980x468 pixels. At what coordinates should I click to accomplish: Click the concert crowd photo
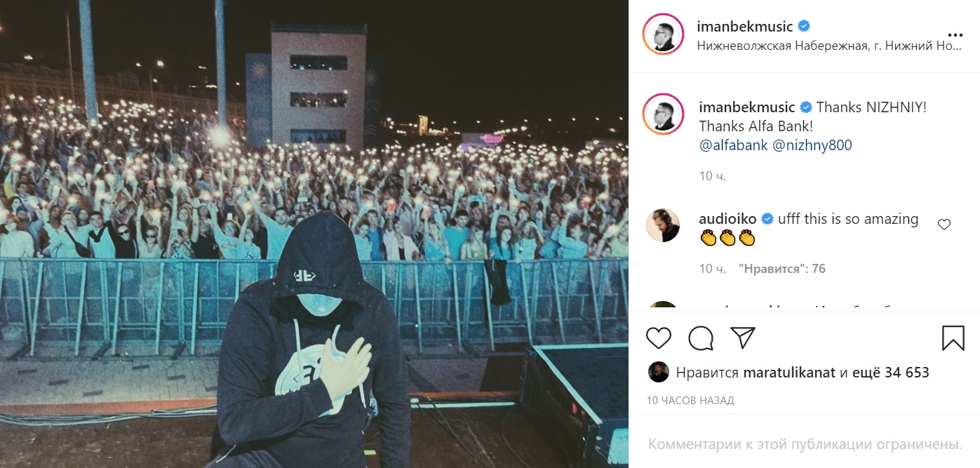[314, 234]
